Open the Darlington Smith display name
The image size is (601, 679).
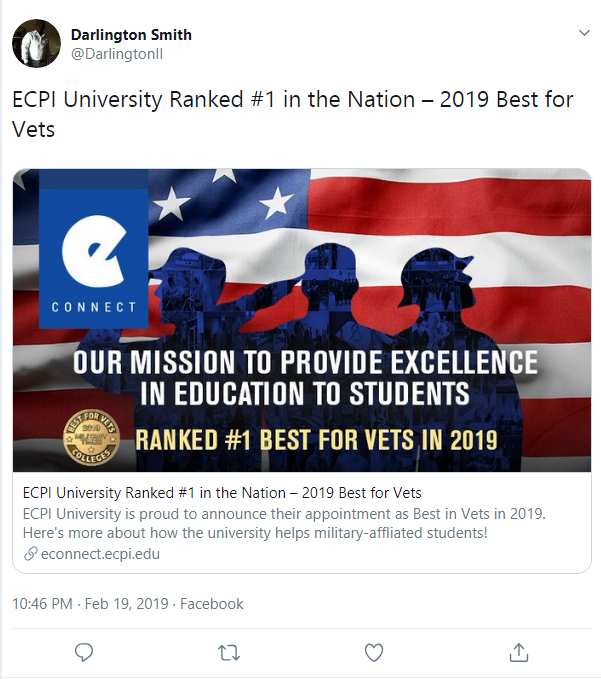(x=131, y=35)
